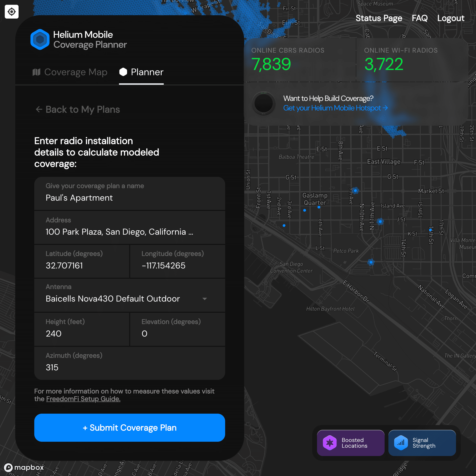Click the Latitude degrees field
The width and height of the screenshot is (476, 476).
(x=82, y=261)
